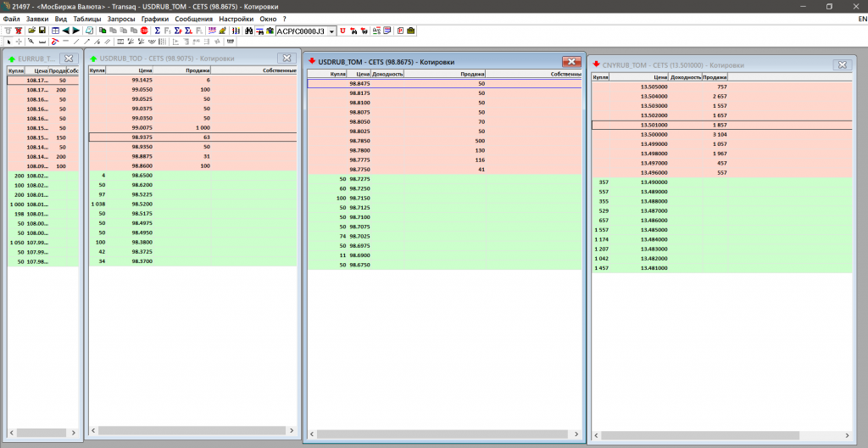Open the Файл menu
The image size is (868, 448).
tap(11, 19)
